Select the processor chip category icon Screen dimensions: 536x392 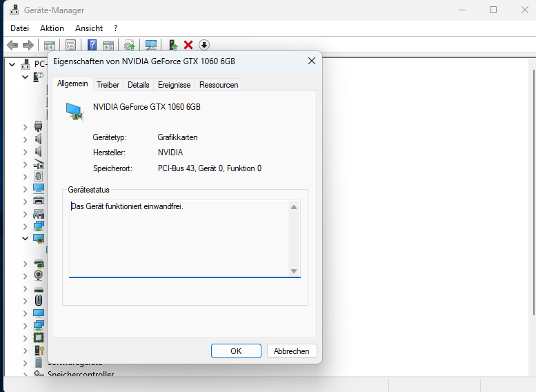[39, 337]
